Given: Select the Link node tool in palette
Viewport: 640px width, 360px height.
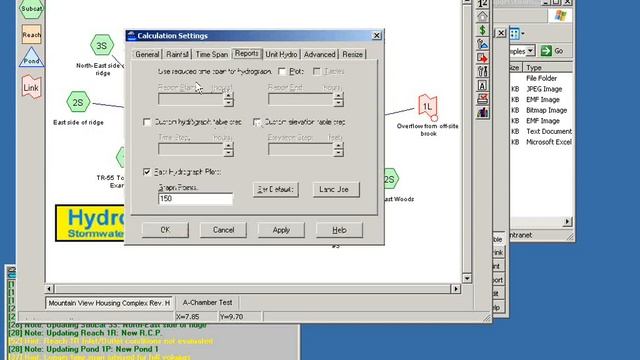Looking at the screenshot, I should tap(31, 87).
